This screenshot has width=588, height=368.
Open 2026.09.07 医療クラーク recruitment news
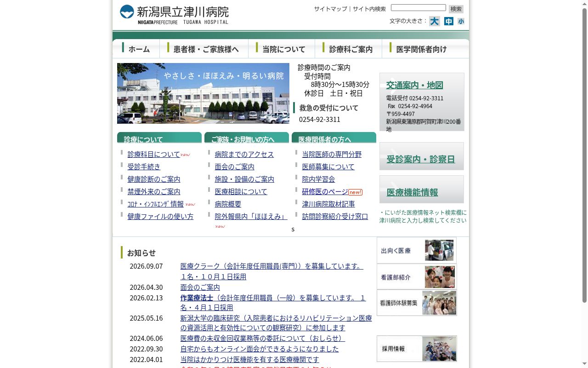point(271,271)
